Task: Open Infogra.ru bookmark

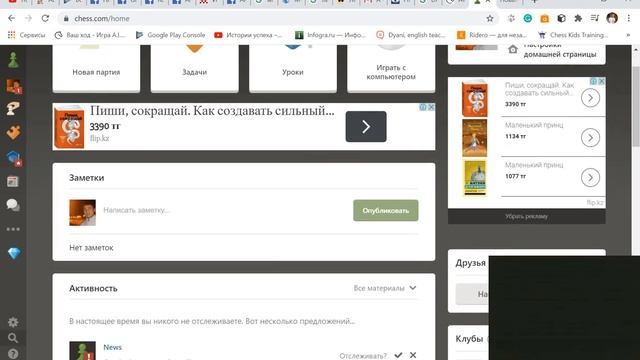Action: 331,35
